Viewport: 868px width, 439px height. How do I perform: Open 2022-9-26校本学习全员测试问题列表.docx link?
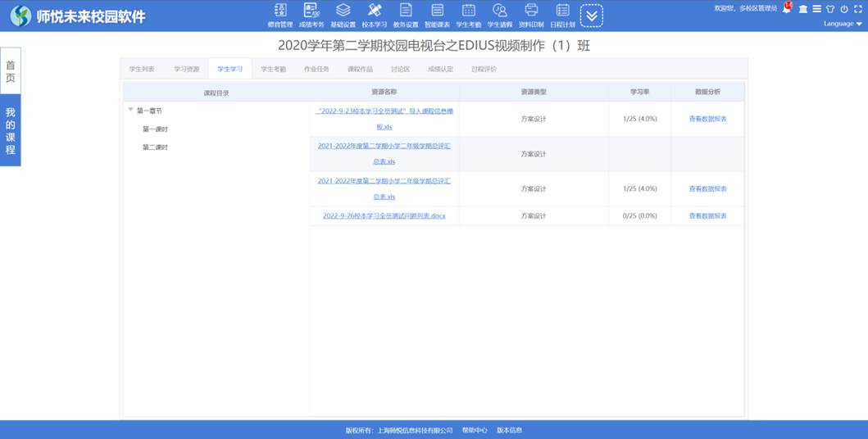pyautogui.click(x=384, y=216)
